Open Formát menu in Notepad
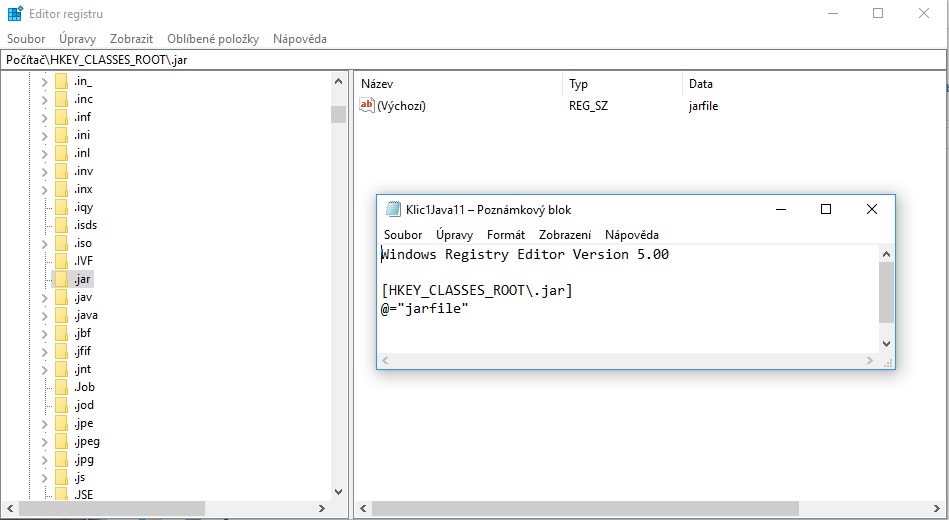Image resolution: width=949 pixels, height=520 pixels. [x=506, y=235]
